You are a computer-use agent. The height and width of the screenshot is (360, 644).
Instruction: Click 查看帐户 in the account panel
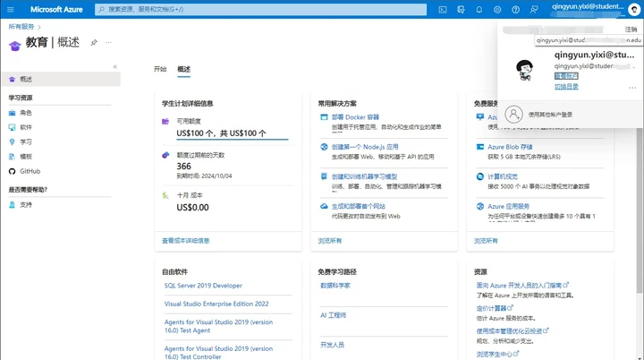[x=566, y=76]
